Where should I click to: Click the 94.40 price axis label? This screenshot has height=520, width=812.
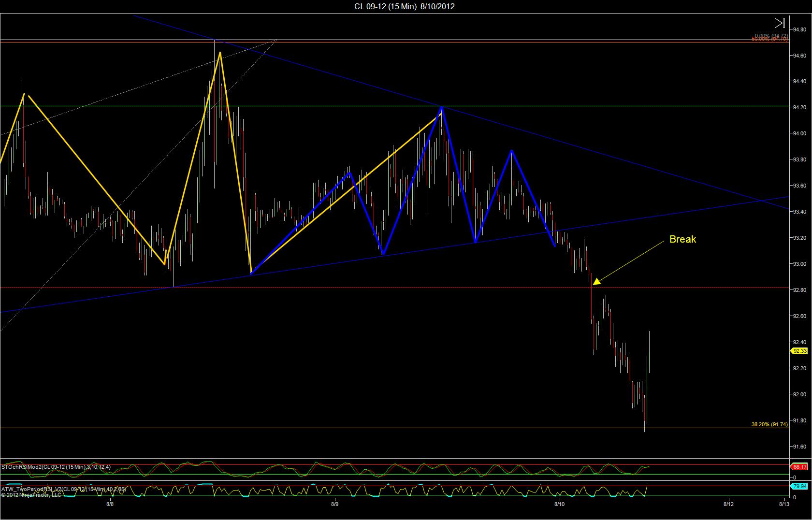point(800,82)
